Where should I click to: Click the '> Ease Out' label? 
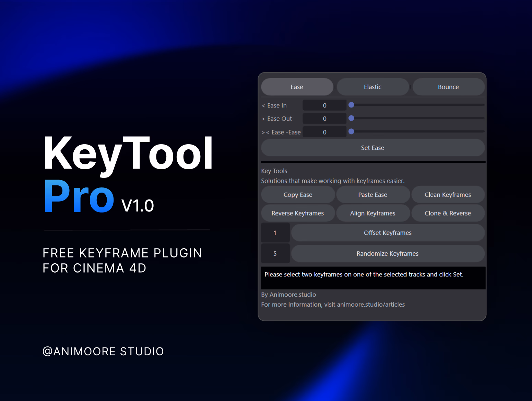pyautogui.click(x=277, y=118)
